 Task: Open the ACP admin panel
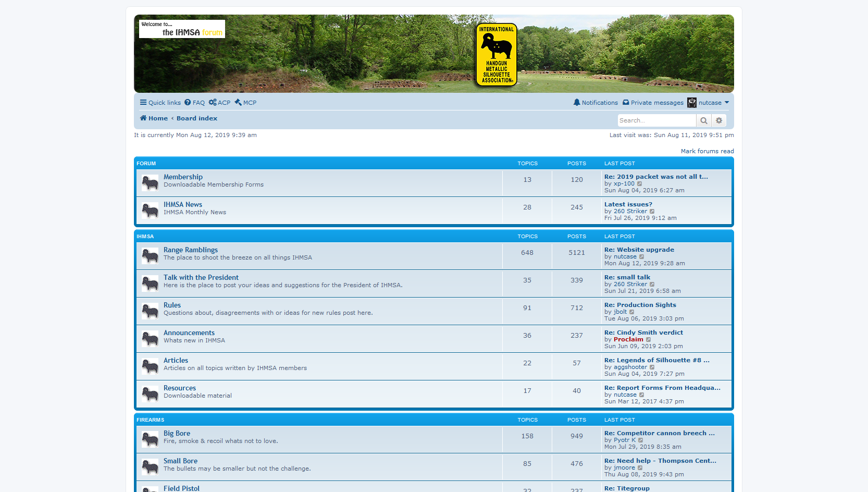click(219, 103)
